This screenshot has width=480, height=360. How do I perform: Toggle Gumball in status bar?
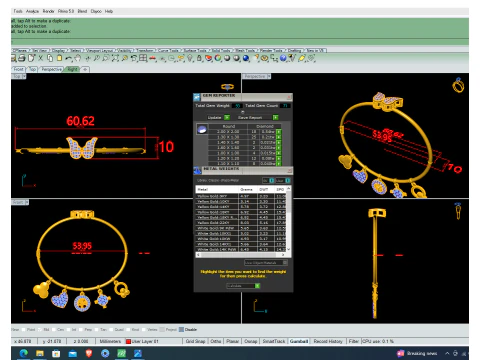click(x=299, y=341)
